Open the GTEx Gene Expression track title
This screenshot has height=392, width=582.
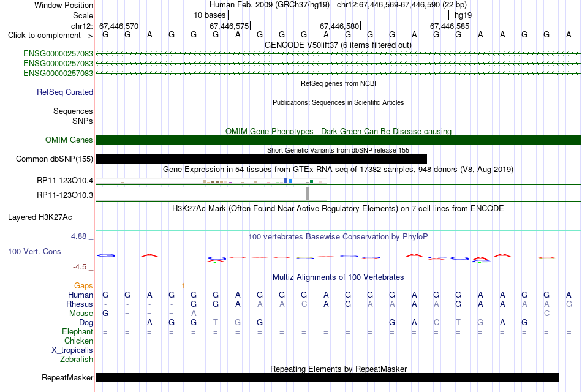click(x=338, y=169)
